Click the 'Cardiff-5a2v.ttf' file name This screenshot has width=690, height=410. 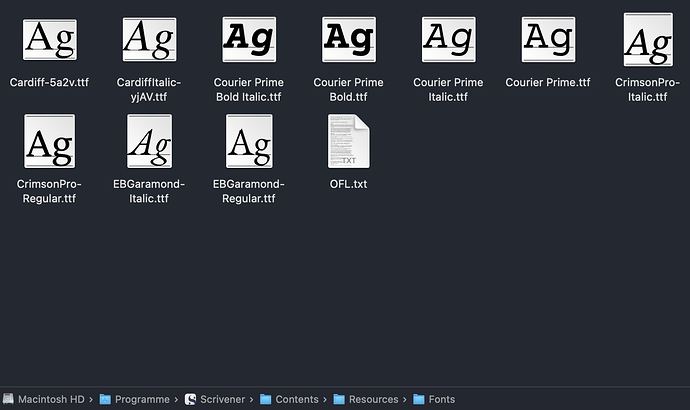click(x=49, y=82)
